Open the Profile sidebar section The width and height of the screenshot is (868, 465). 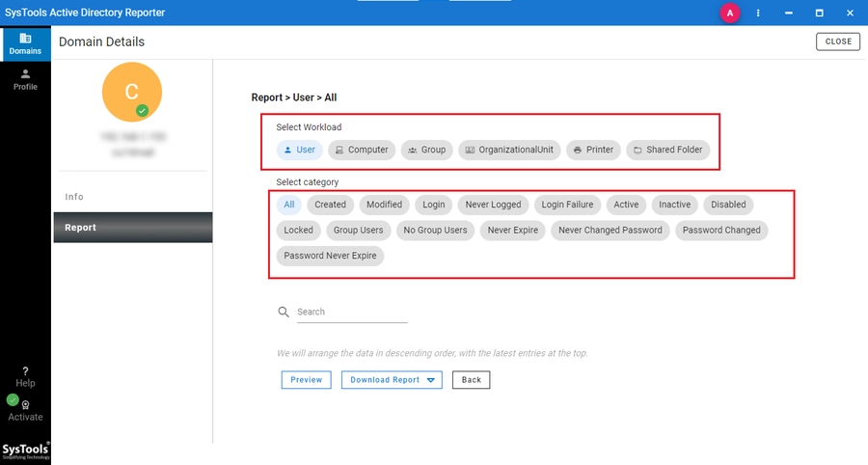tap(25, 80)
